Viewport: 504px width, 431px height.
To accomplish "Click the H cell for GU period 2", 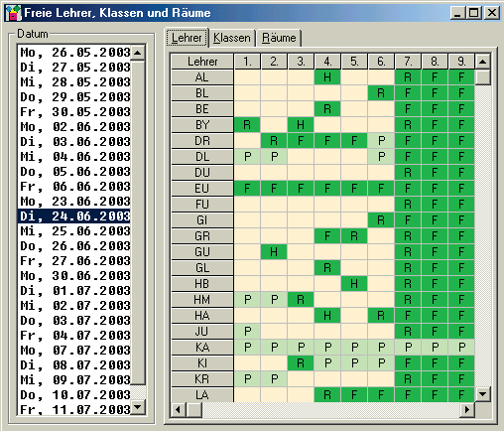I will click(274, 252).
